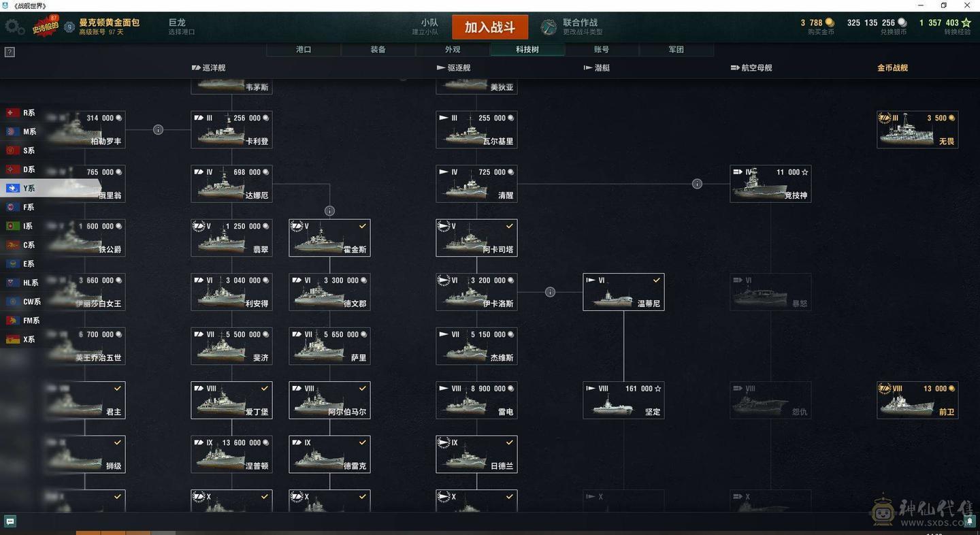Select the tier IV 清醒 destroyer card
The width and height of the screenshot is (980, 535).
click(x=476, y=184)
